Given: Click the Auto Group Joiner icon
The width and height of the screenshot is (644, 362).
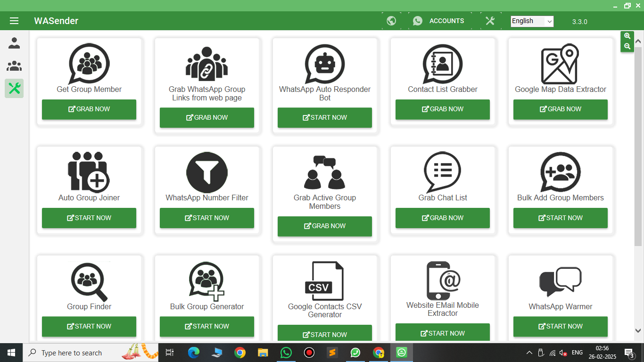Looking at the screenshot, I should 89,172.
